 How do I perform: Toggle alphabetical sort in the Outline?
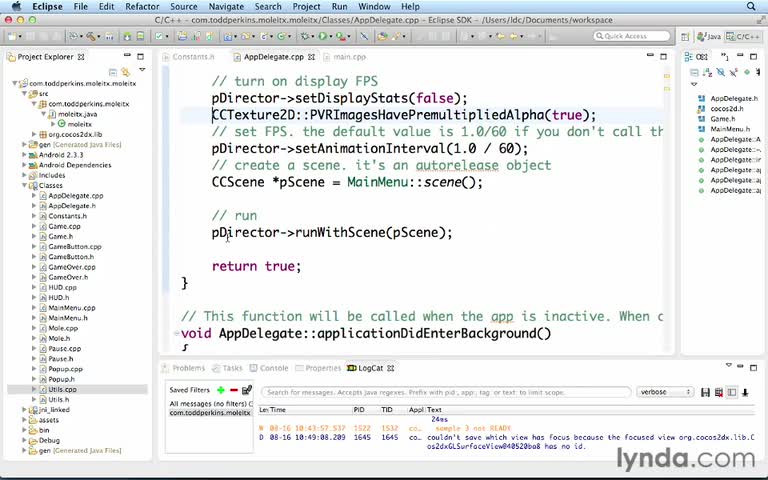[x=707, y=72]
